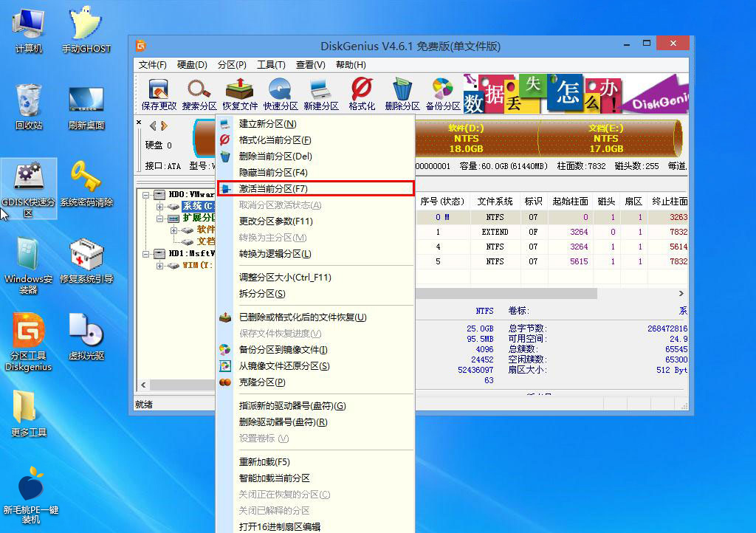Click 重新加载(F5) in the context menu

(316, 461)
